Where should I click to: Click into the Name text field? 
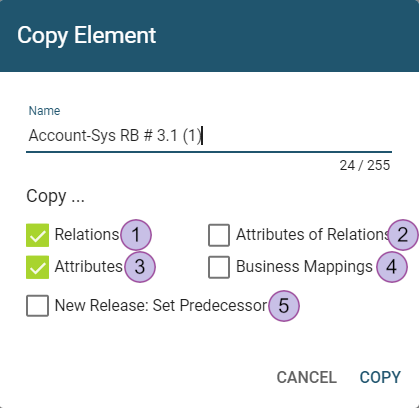(x=209, y=136)
